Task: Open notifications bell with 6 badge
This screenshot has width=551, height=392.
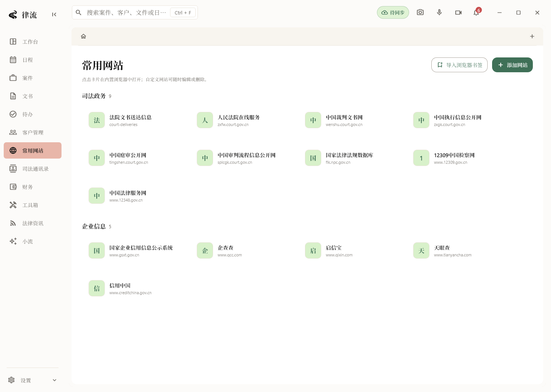Action: click(477, 12)
